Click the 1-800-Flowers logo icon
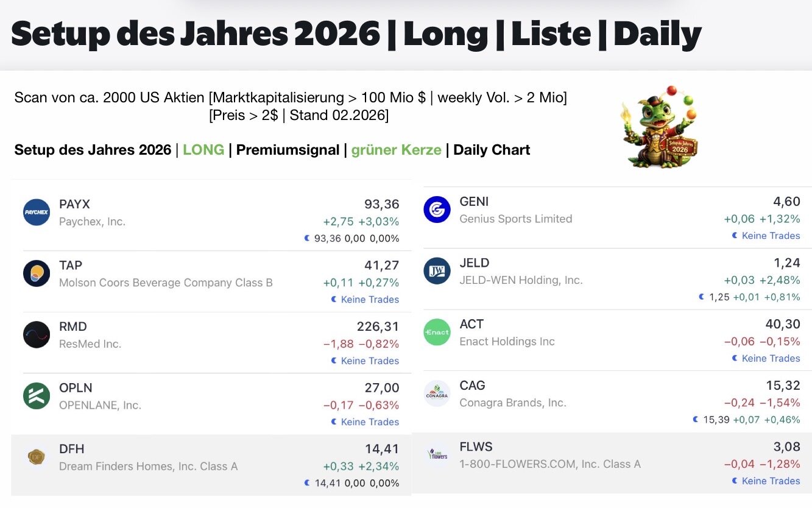Screen dimensions: 812x508 click(437, 454)
